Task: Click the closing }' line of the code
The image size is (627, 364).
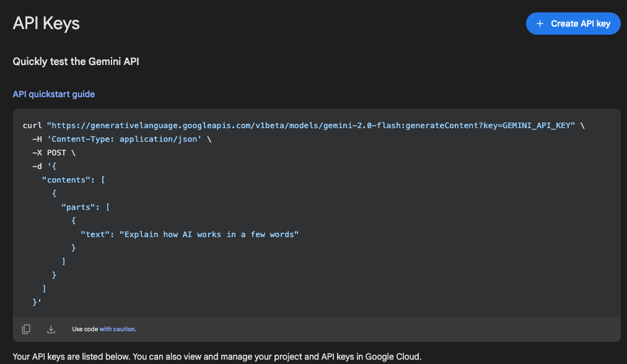Action: click(37, 302)
